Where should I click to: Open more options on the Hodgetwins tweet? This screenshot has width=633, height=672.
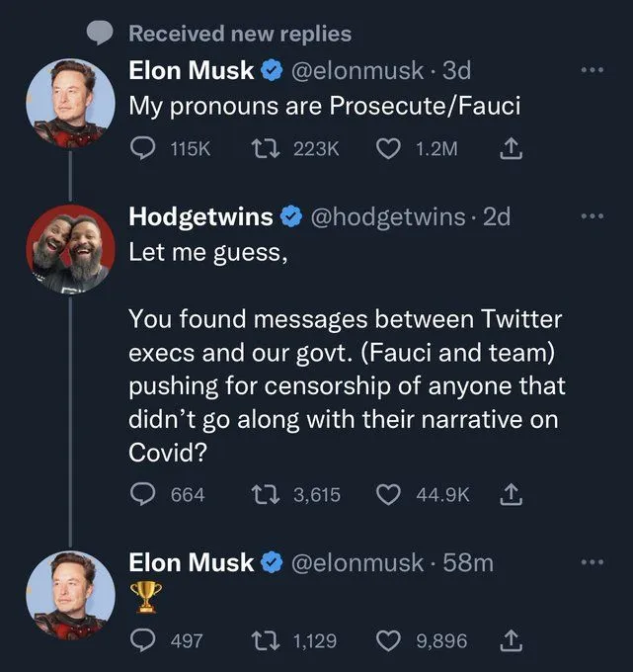click(x=591, y=217)
